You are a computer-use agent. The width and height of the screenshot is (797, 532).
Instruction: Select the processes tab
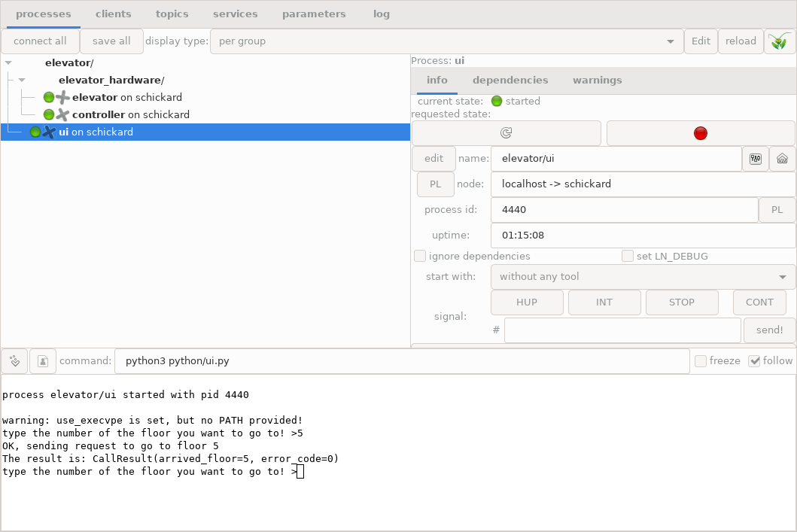(x=43, y=14)
